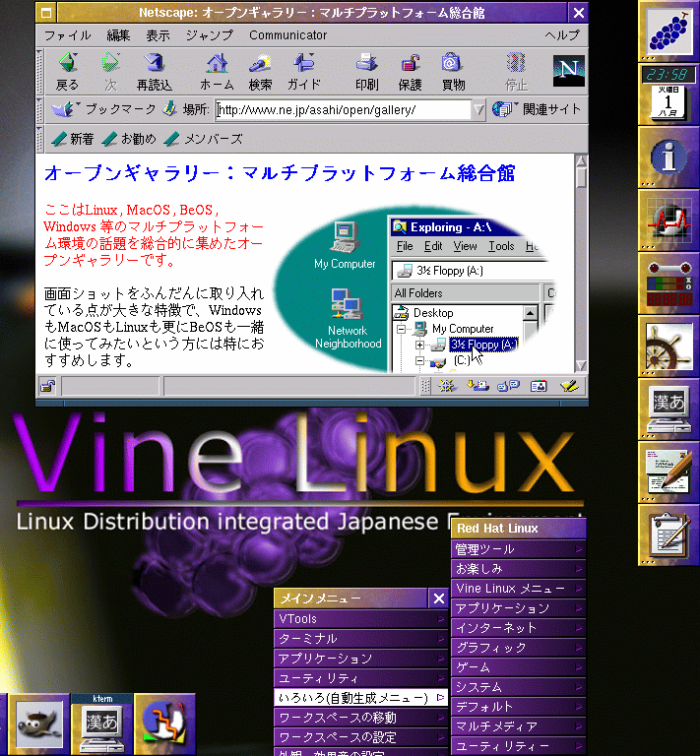Close the メインメニュー menu window
Viewport: 700px width, 756px height.
[438, 598]
